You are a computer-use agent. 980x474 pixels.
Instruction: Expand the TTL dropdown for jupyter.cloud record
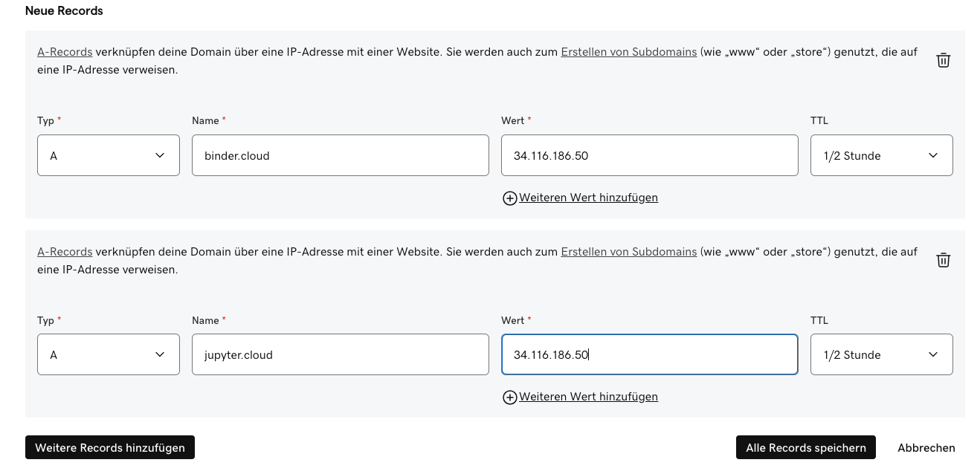click(881, 354)
